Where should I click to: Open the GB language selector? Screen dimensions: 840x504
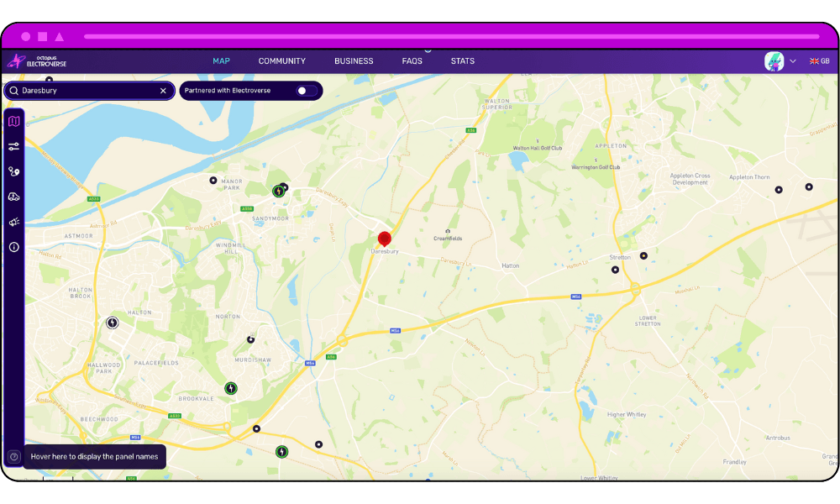[819, 60]
